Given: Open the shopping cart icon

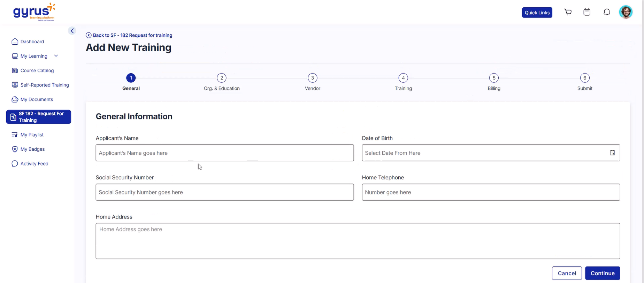Looking at the screenshot, I should point(568,12).
